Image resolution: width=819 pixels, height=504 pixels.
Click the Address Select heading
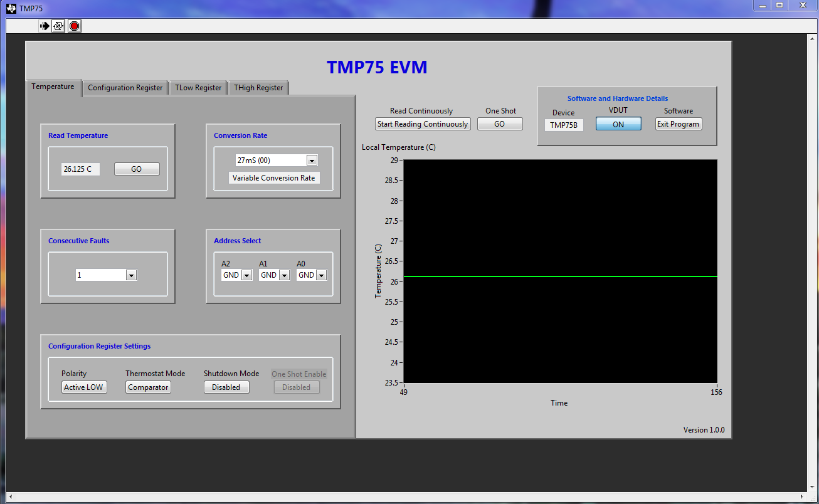pos(238,241)
